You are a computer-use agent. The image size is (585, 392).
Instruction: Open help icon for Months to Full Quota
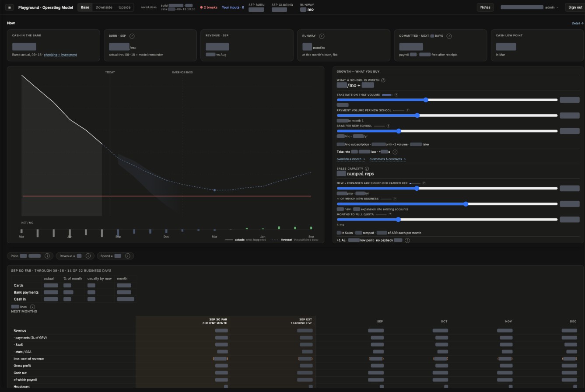(390, 214)
